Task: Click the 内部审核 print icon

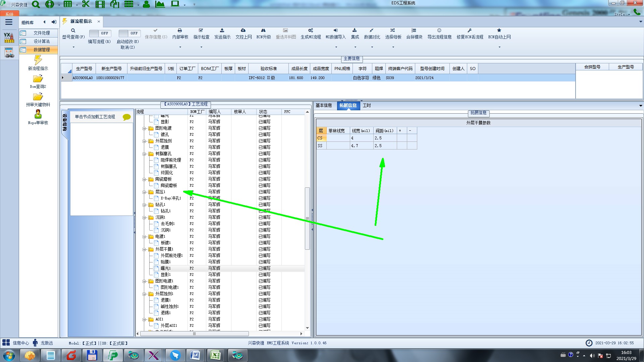Action: [x=180, y=31]
